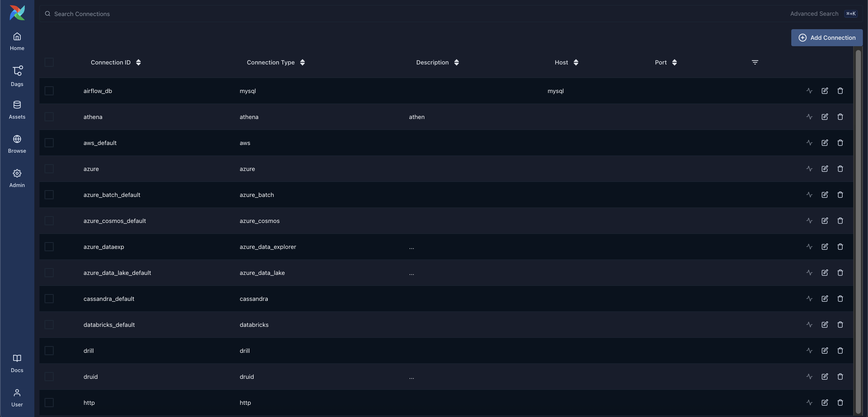Sort by Connection ID column

138,62
